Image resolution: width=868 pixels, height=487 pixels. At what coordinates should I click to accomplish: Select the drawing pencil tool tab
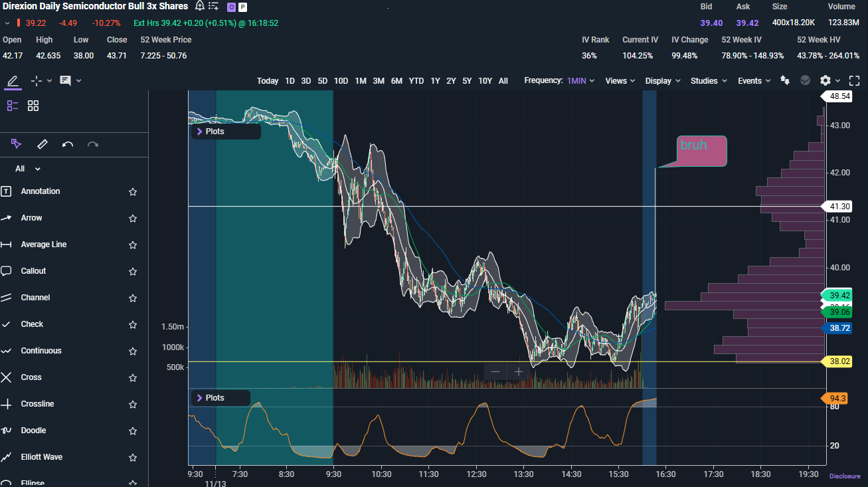pyautogui.click(x=13, y=81)
